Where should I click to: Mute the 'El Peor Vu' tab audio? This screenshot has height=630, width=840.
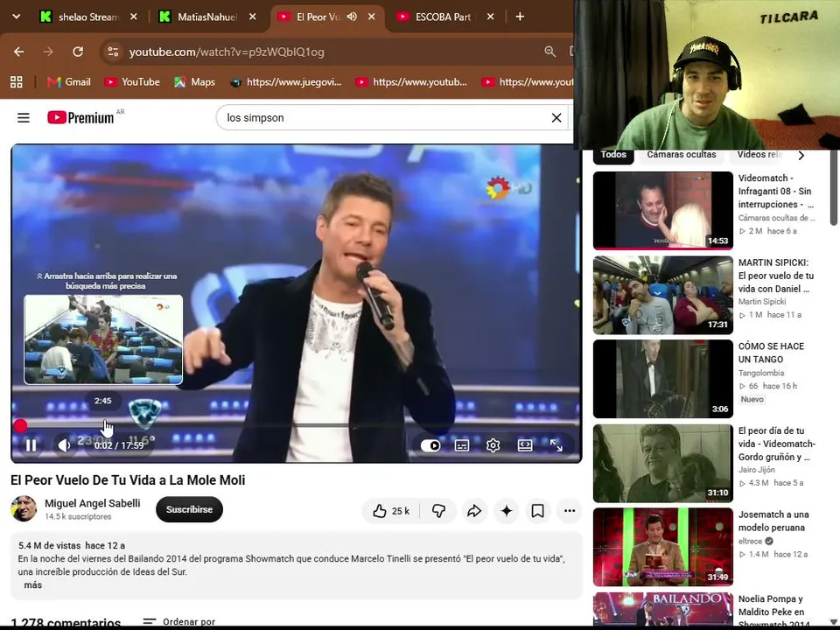[352, 17]
